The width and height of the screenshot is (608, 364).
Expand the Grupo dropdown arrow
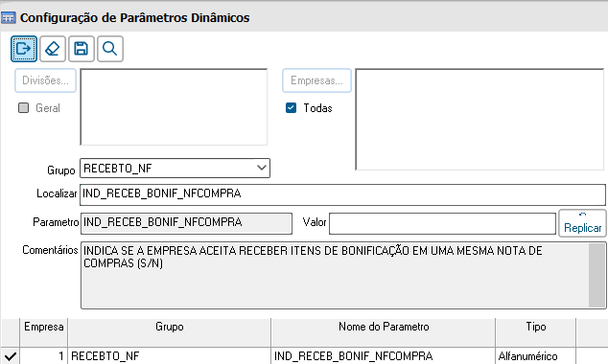[262, 168]
